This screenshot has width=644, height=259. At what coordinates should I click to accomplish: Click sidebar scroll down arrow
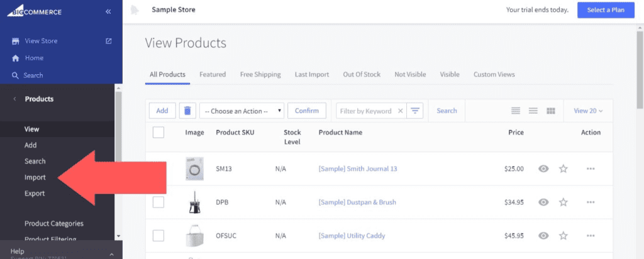[118, 236]
